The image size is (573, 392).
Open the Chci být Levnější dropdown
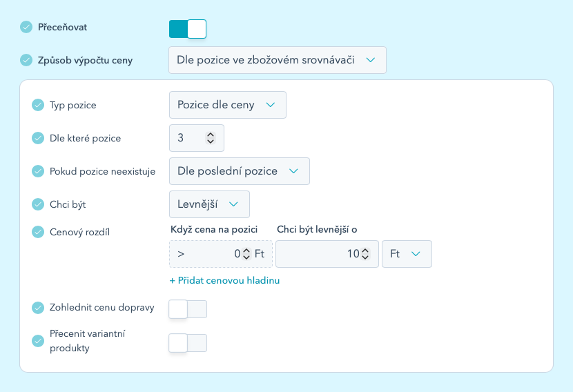pyautogui.click(x=209, y=204)
